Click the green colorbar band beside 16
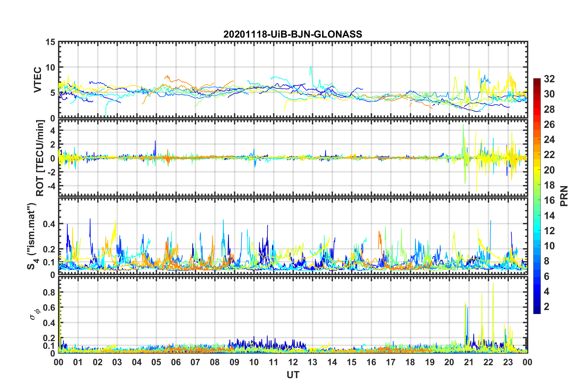 pos(537,201)
